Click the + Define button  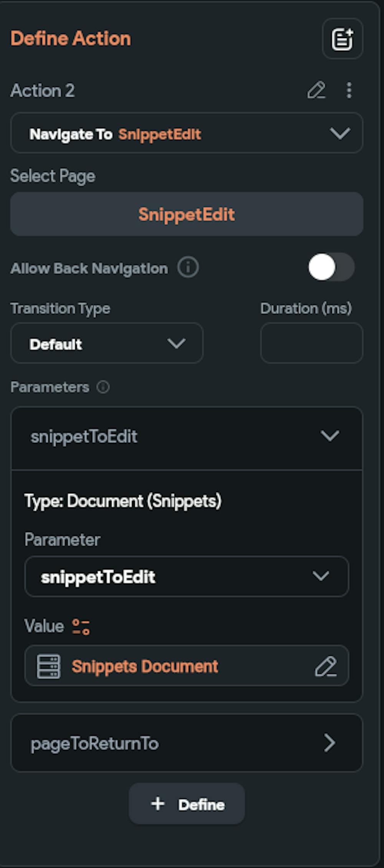(x=187, y=804)
